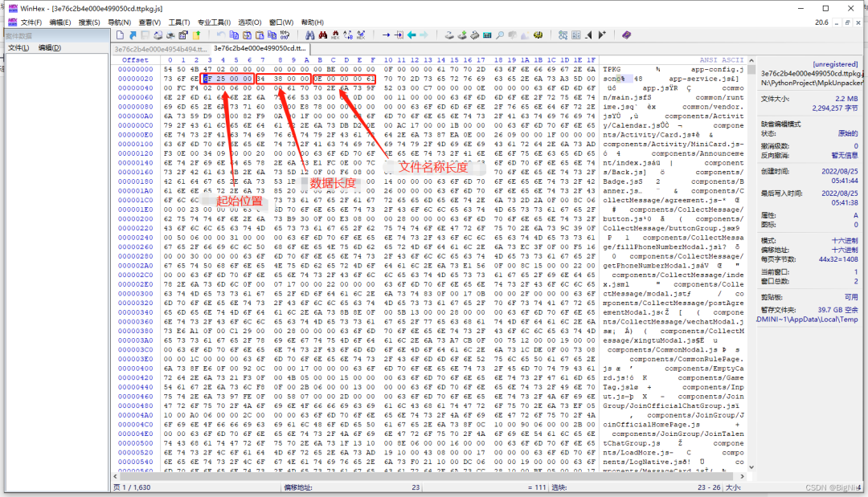Open the 导航(N) menu
The width and height of the screenshot is (868, 497).
[119, 22]
